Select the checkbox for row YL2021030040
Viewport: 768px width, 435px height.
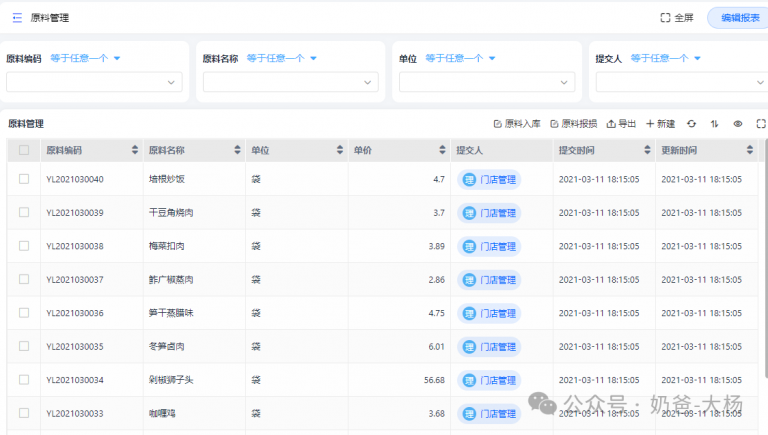(x=24, y=180)
